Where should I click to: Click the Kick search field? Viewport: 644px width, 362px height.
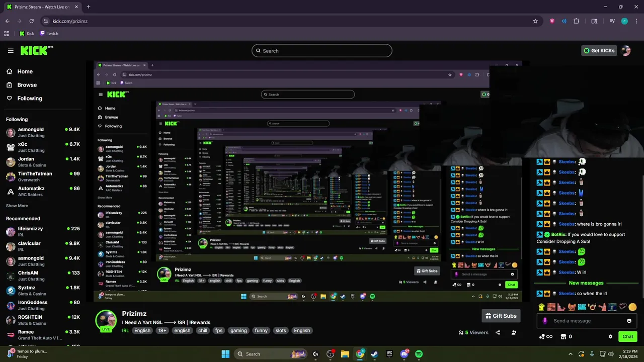(322, 51)
